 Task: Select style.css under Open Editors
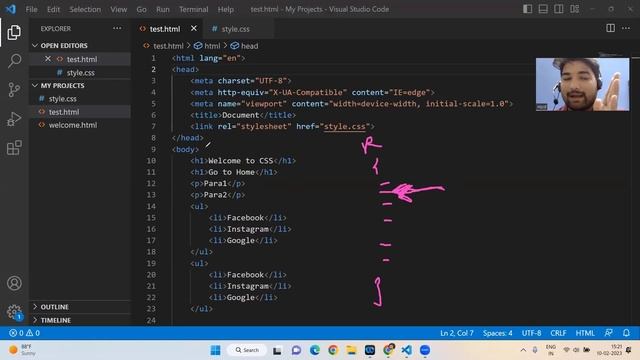click(x=80, y=73)
